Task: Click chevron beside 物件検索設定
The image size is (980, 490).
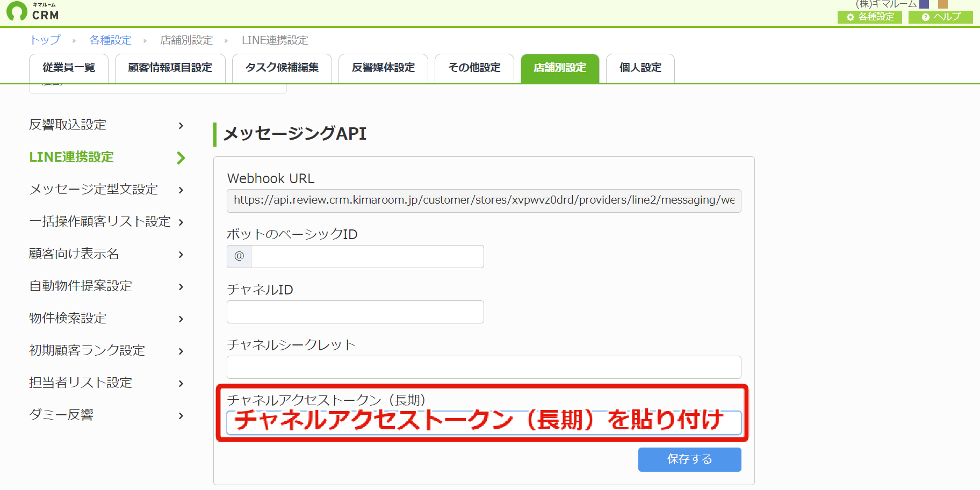Action: coord(181,319)
